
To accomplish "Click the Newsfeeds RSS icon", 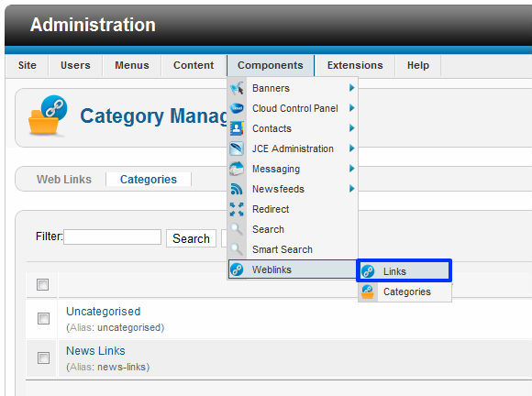I will click(237, 189).
